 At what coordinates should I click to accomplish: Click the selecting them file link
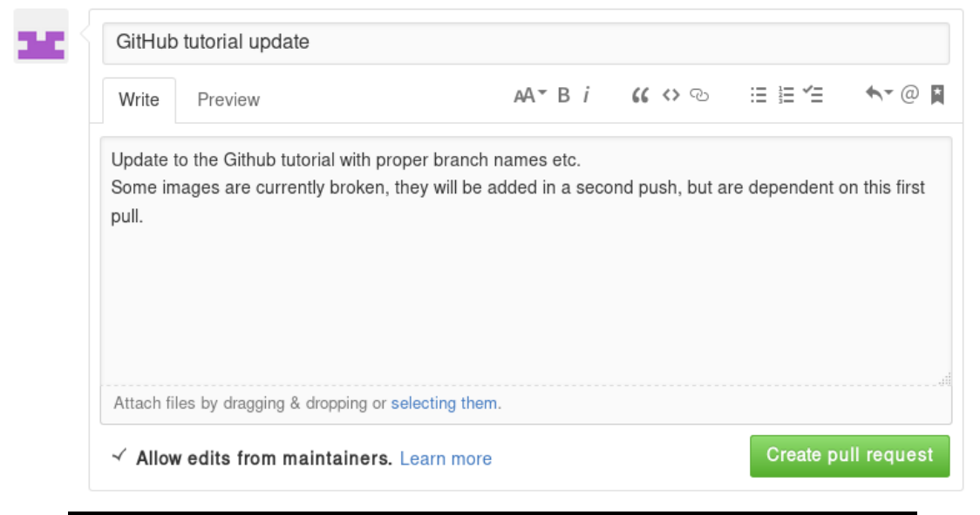pyautogui.click(x=444, y=403)
